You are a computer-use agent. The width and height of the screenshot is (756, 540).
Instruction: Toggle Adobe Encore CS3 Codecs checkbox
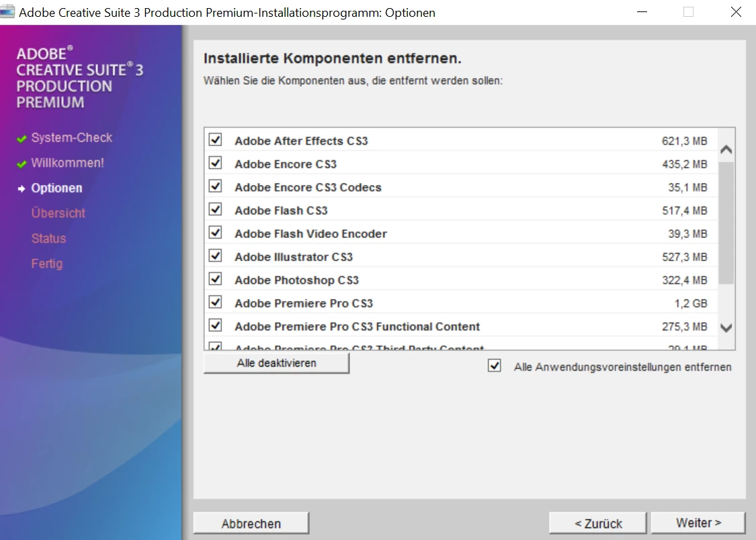click(x=215, y=186)
